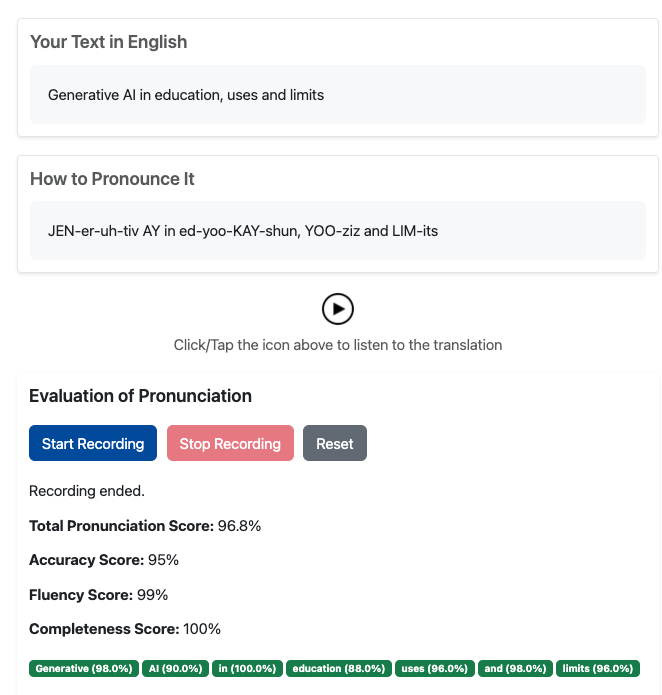662x695 pixels.
Task: Click the Start Recording button
Action: [x=93, y=444]
